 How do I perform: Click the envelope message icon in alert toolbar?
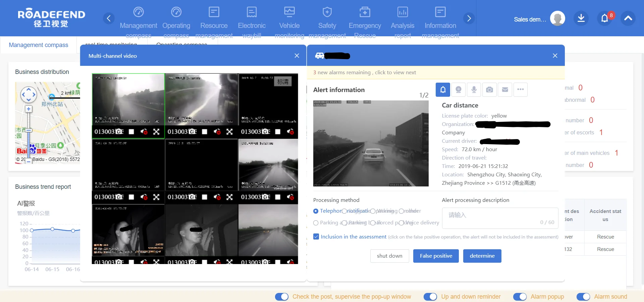[505, 90]
